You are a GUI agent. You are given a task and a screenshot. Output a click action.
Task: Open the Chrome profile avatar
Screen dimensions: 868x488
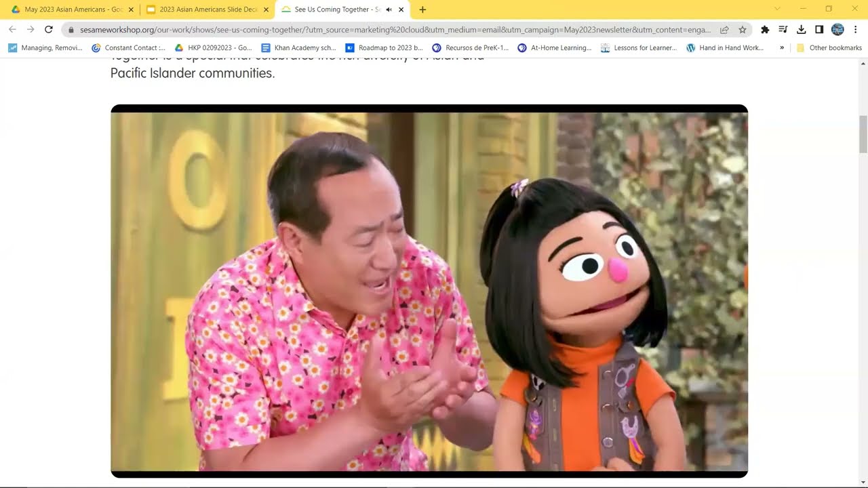click(x=837, y=30)
